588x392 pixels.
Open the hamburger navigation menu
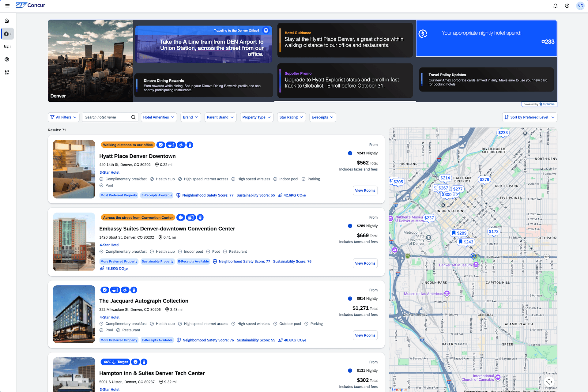7,6
